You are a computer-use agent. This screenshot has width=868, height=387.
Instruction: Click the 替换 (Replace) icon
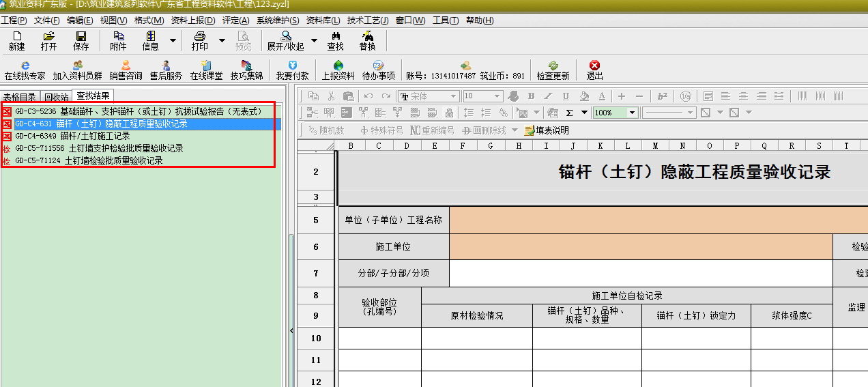(367, 41)
